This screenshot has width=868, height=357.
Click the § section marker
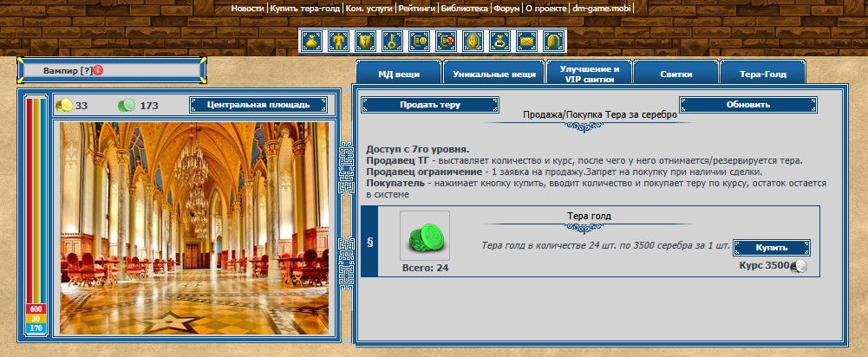point(369,243)
